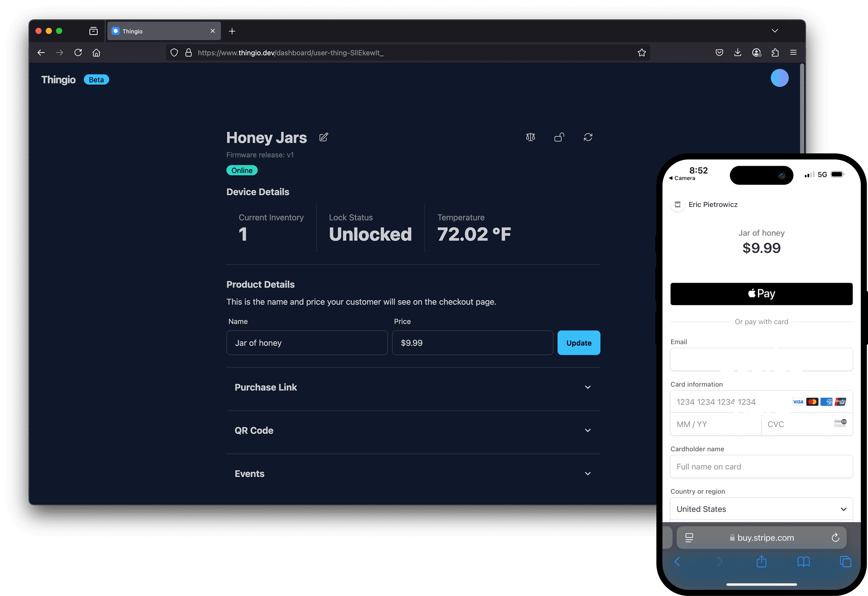Tap the Eric Pietrowicz merchant name
Viewport: 868px width, 596px height.
[x=713, y=205]
